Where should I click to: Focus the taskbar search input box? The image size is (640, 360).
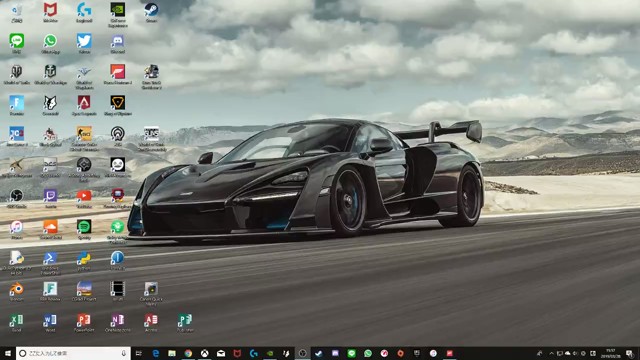point(73,353)
